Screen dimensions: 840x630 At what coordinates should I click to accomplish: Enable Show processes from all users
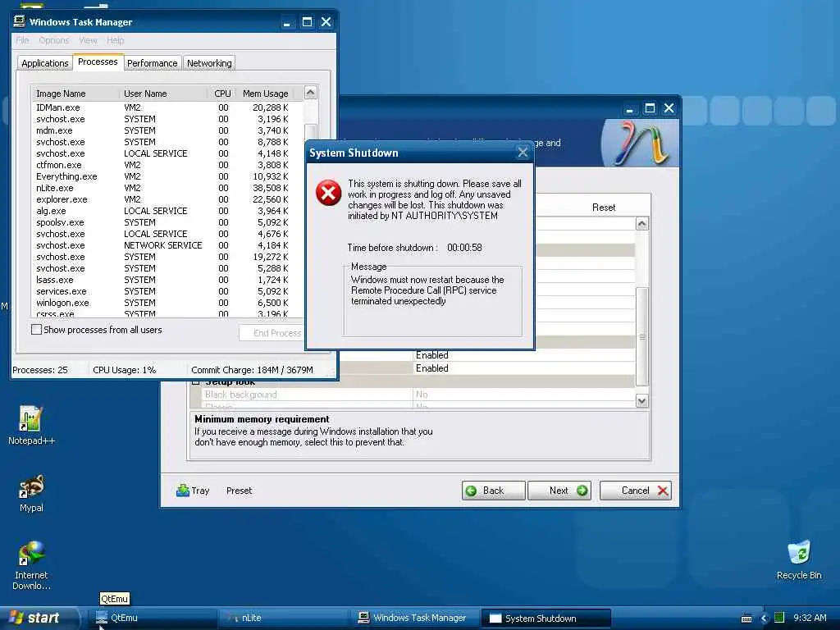(x=36, y=330)
